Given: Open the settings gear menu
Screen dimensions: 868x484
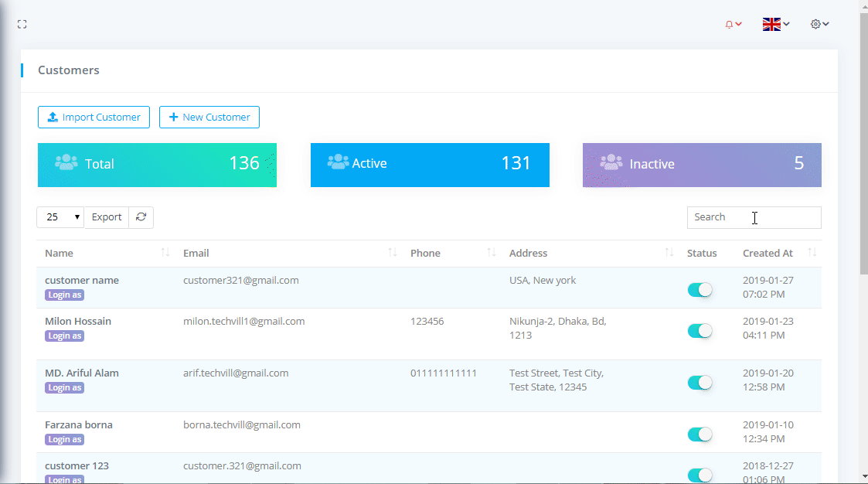Looking at the screenshot, I should [x=819, y=25].
